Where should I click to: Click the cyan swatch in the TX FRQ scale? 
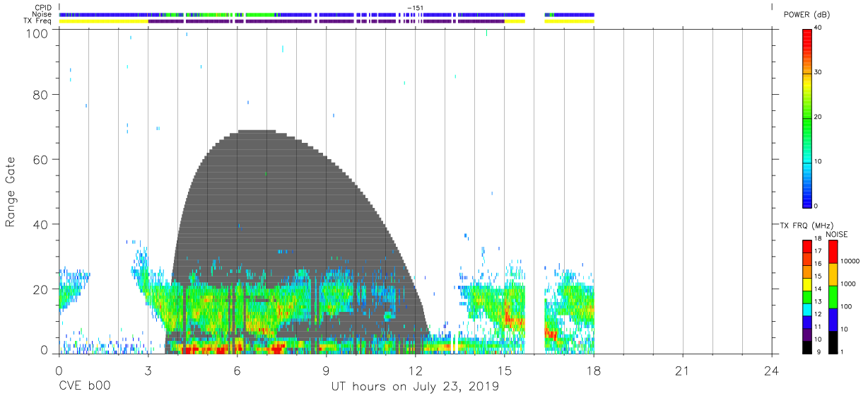point(807,309)
